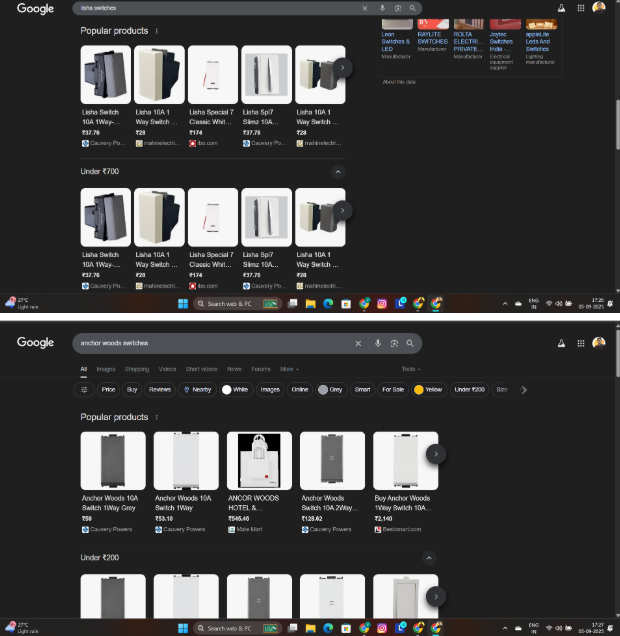Open Leon Switches & LED link
Screen dimensions: 620x636
396,42
